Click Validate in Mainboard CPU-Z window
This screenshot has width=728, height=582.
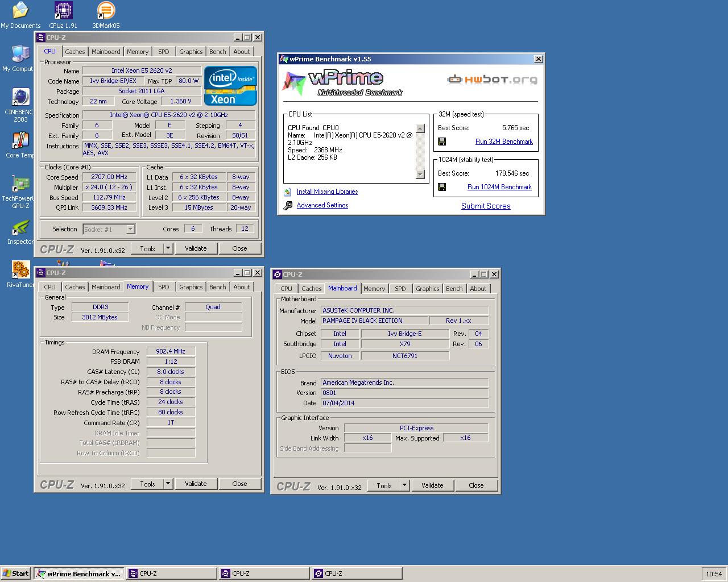click(x=432, y=485)
